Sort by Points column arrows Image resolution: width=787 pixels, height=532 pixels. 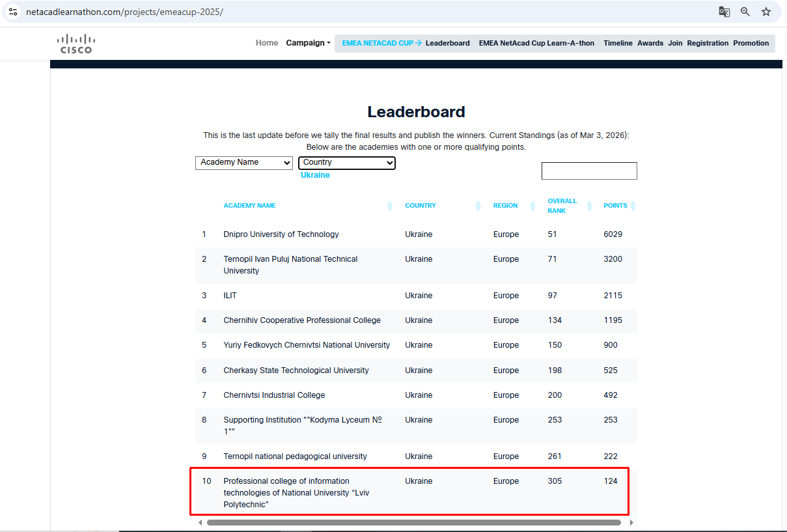click(x=633, y=206)
